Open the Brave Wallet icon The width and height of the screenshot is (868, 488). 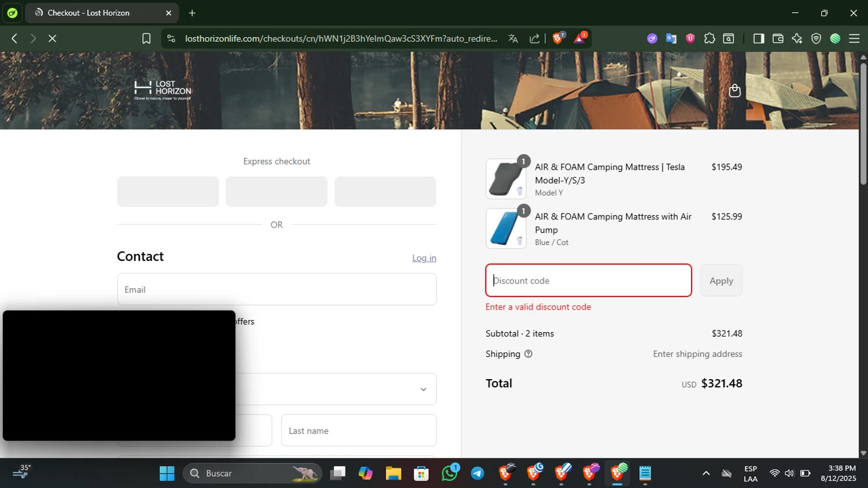point(778,38)
